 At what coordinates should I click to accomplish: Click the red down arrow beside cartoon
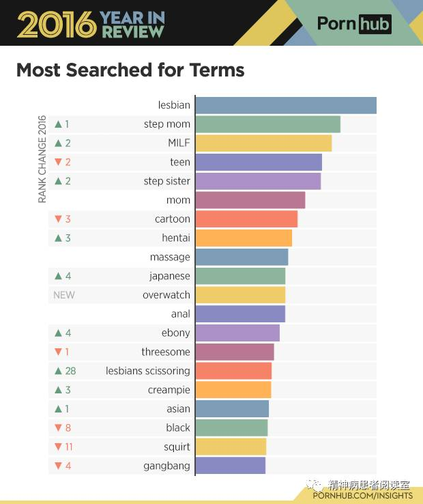[58, 219]
